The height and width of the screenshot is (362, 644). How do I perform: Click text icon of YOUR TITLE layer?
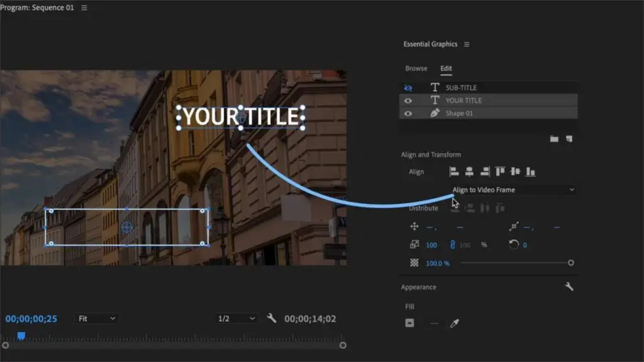click(x=435, y=100)
